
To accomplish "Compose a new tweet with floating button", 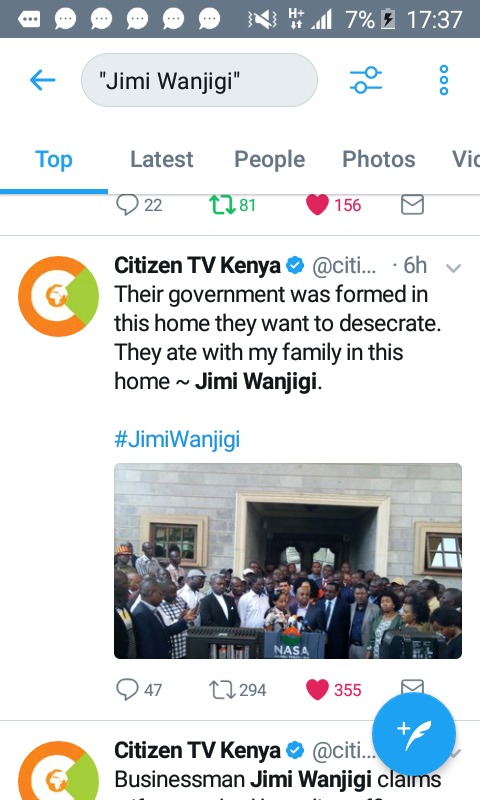I will pos(414,734).
